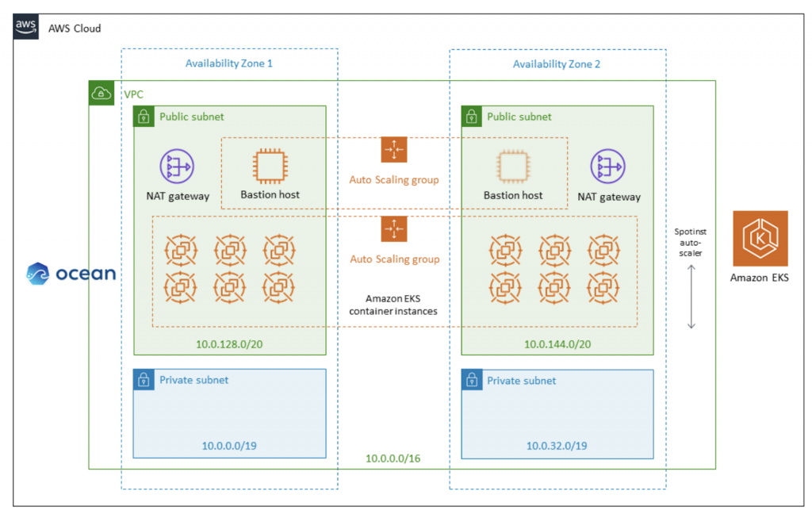Click the CIDR '10.0.144.0/20'
Image resolution: width=812 pixels, height=514 pixels.
click(557, 344)
